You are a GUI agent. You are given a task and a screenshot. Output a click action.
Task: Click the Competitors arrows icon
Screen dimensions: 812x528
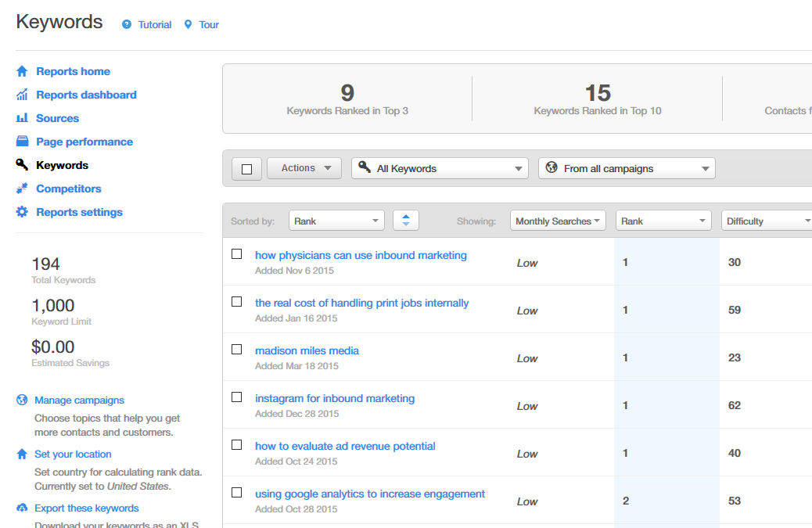[x=22, y=189]
